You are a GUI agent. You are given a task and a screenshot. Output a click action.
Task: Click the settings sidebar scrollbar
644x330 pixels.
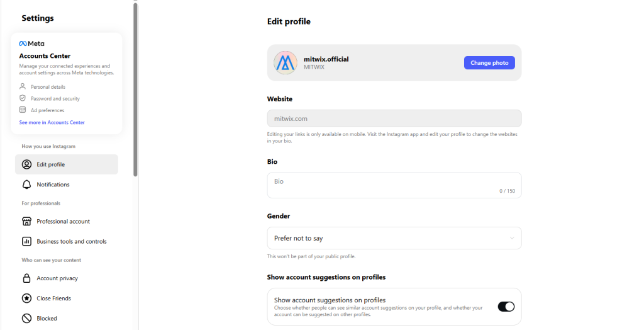pos(135,88)
